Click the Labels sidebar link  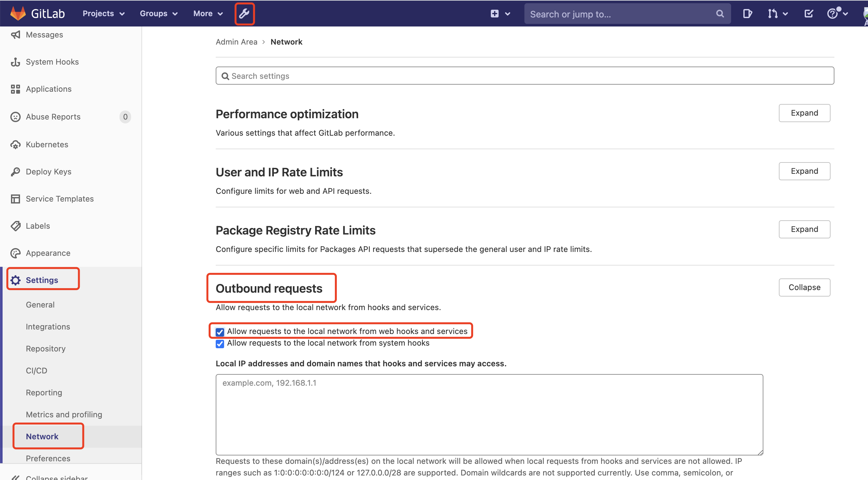pyautogui.click(x=38, y=226)
